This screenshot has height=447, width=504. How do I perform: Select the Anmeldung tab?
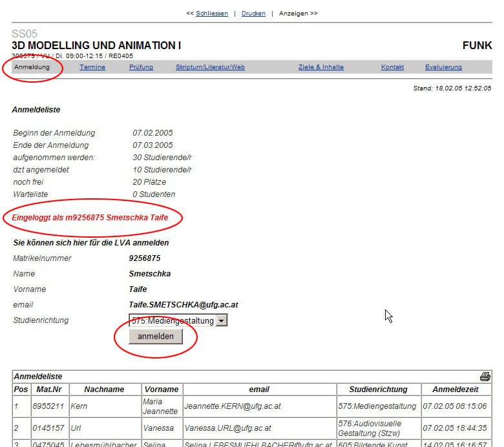pos(32,67)
